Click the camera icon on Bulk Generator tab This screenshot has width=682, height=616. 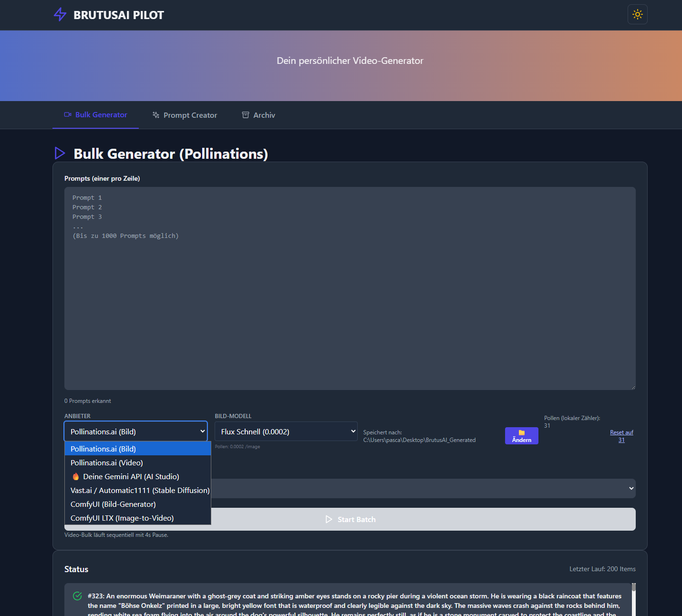click(x=67, y=114)
